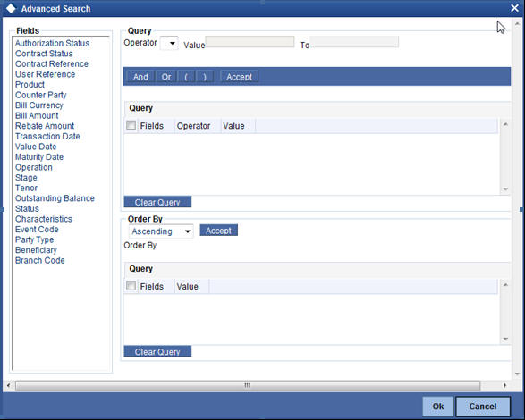Click the dialog's vertical scrollbar up arrow
This screenshot has width=525, height=420.
pyautogui.click(x=518, y=24)
